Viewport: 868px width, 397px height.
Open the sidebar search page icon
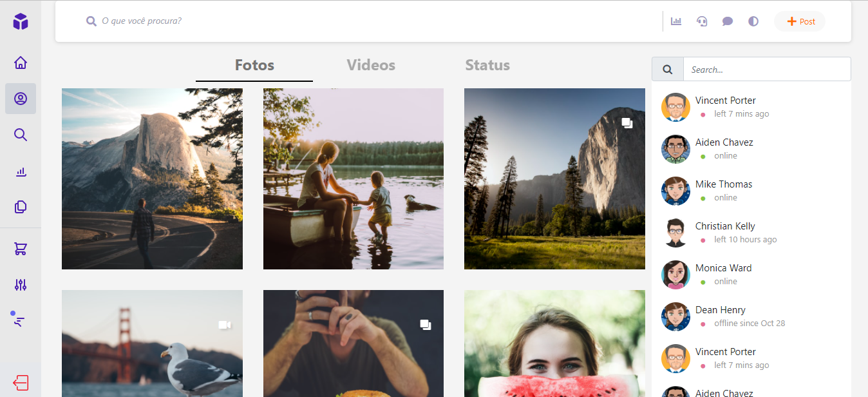21,135
